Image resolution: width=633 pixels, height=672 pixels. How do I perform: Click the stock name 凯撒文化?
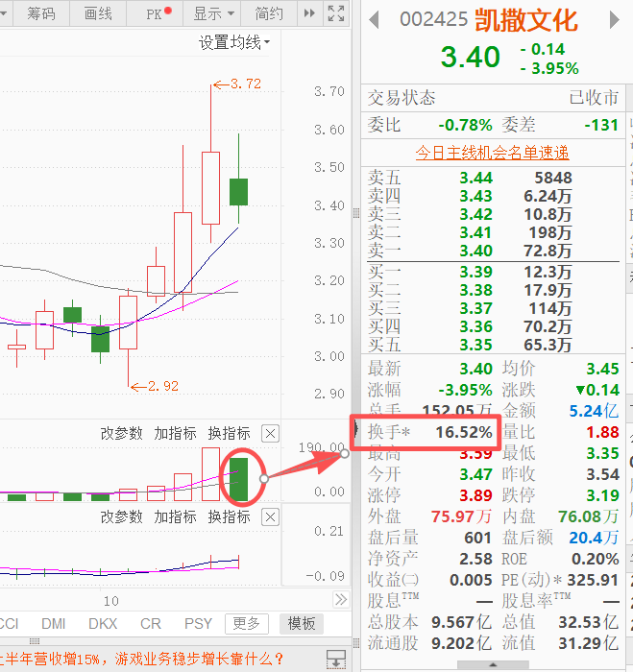[x=526, y=20]
